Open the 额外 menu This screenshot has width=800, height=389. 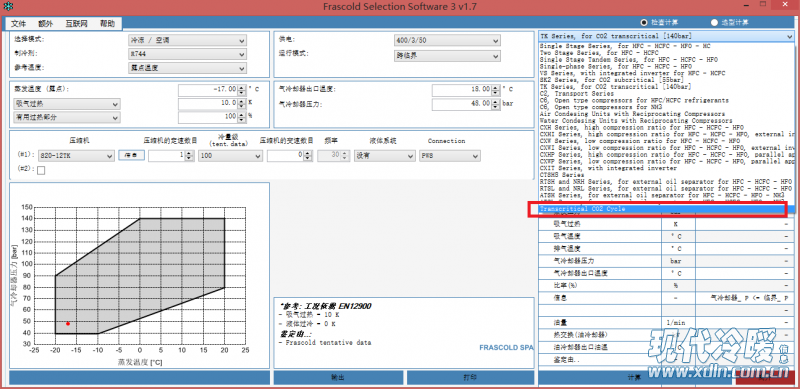45,23
